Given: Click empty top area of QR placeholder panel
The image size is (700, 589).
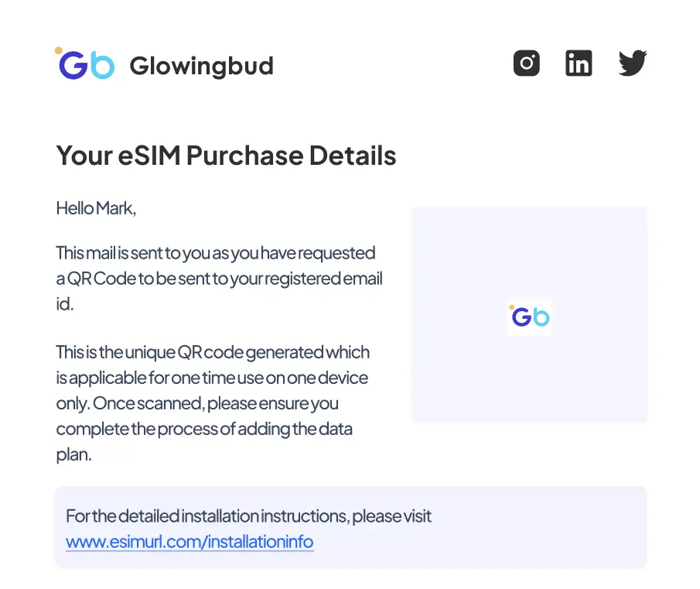Looking at the screenshot, I should tap(529, 240).
